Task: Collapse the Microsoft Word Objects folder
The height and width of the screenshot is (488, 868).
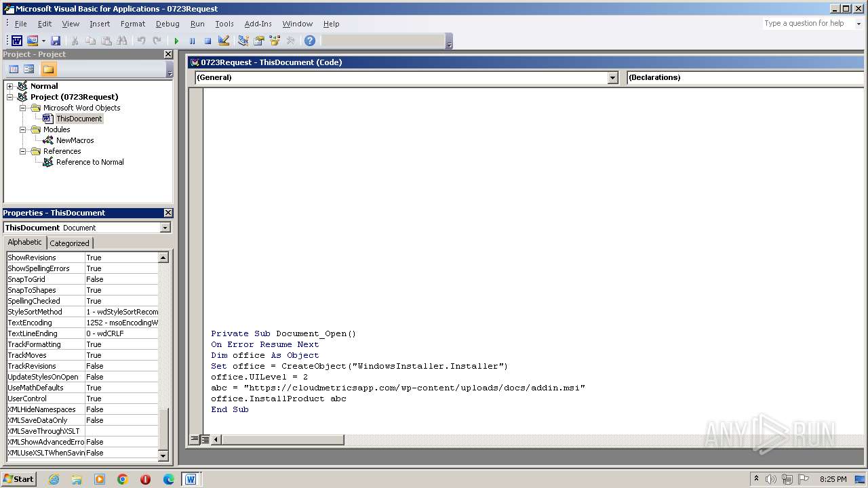Action: click(x=22, y=108)
